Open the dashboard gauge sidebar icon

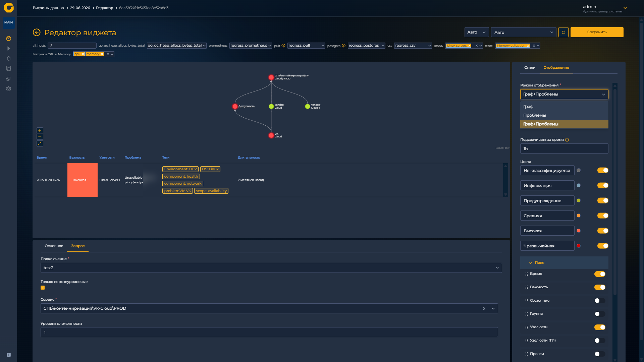coord(9,39)
